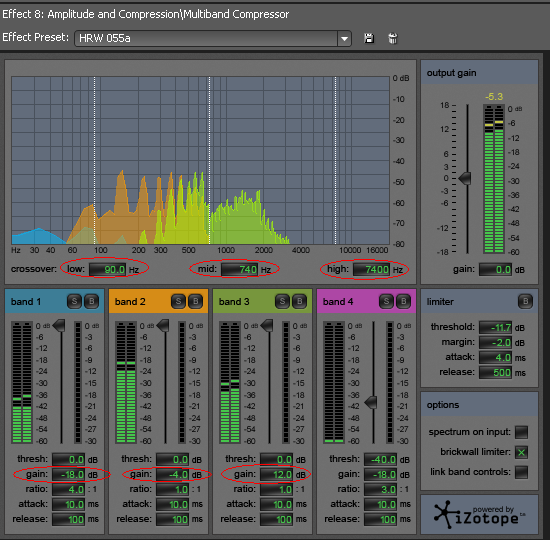
Task: Enable link band controls checkbox
Action: 521,472
